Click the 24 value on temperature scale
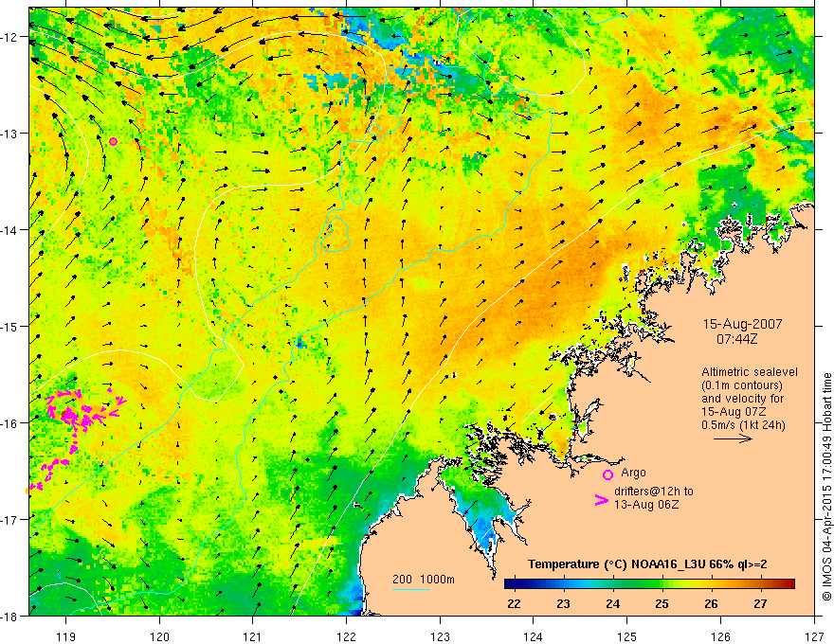This screenshot has width=834, height=644. [613, 603]
